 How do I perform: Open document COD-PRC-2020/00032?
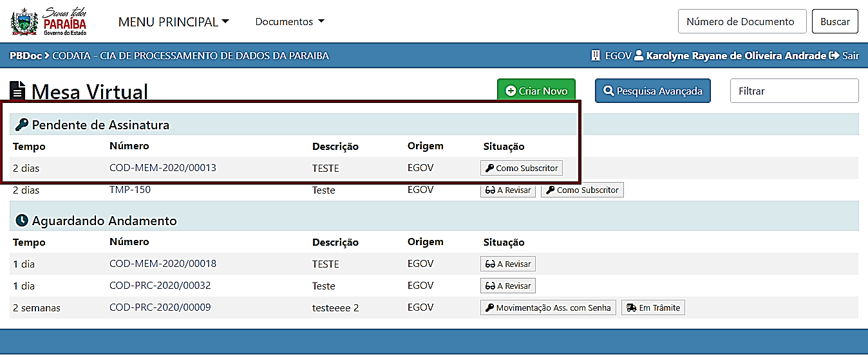(160, 286)
